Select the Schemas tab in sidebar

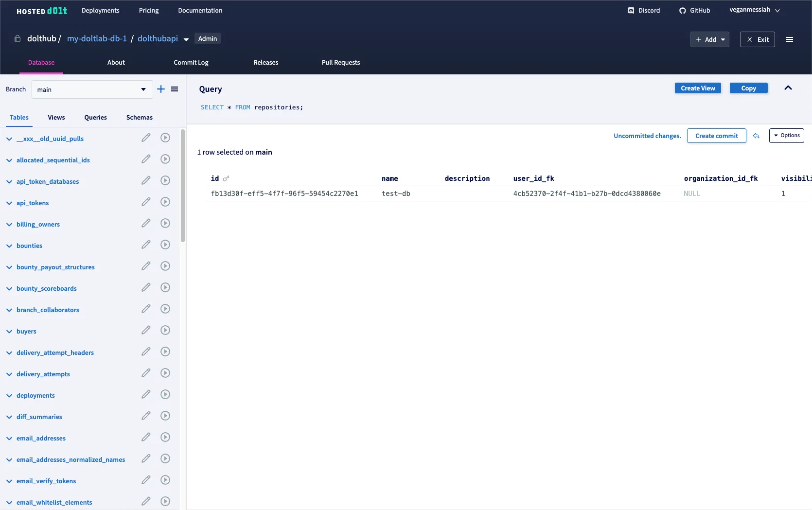139,118
